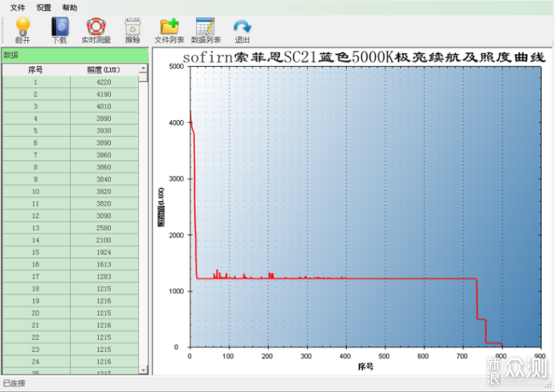Select row 9 value 3840
Viewport: 555px width, 392px height.
click(x=104, y=179)
